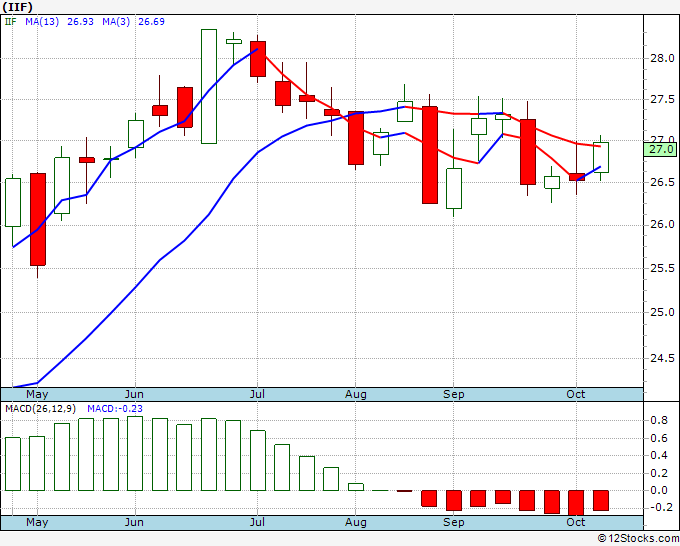This screenshot has height=546, width=680.
Task: Click the MA(3) legend label
Action: [116, 22]
